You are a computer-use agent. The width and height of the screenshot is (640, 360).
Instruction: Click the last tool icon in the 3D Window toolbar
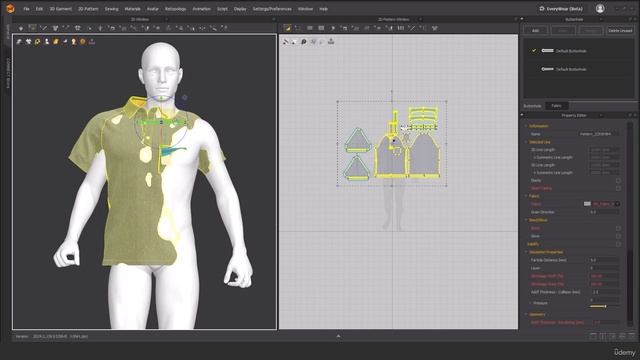click(224, 28)
